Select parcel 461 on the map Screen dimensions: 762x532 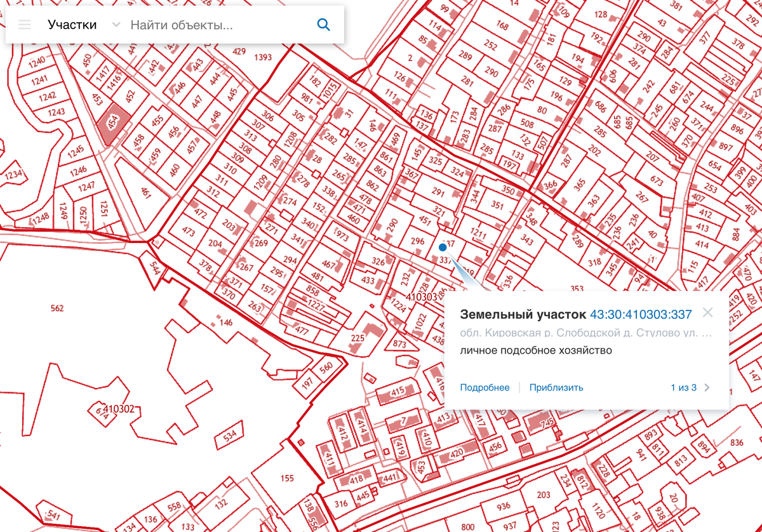[x=145, y=193]
